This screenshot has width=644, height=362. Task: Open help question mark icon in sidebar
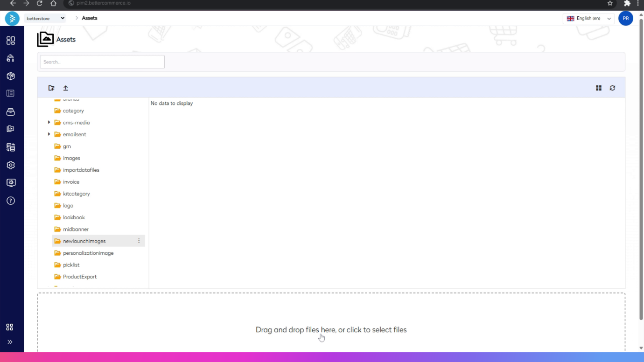[x=11, y=201]
